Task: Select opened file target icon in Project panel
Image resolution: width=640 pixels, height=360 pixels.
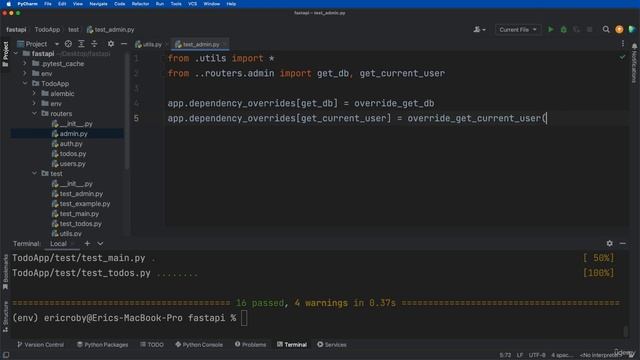Action: 68,44
